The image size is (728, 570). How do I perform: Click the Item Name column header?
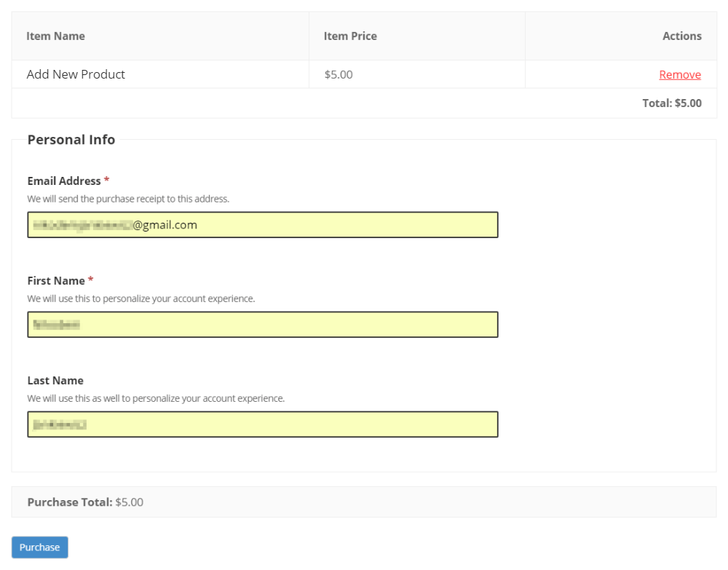55,36
